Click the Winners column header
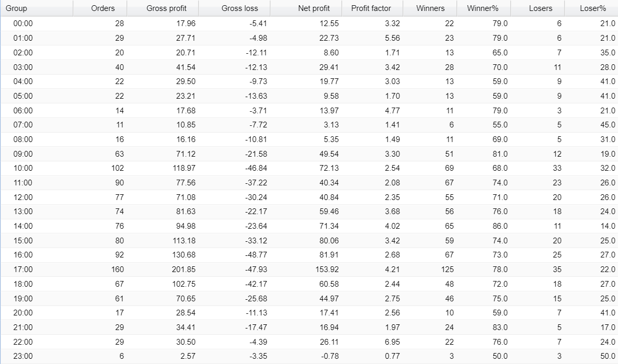 tap(430, 8)
